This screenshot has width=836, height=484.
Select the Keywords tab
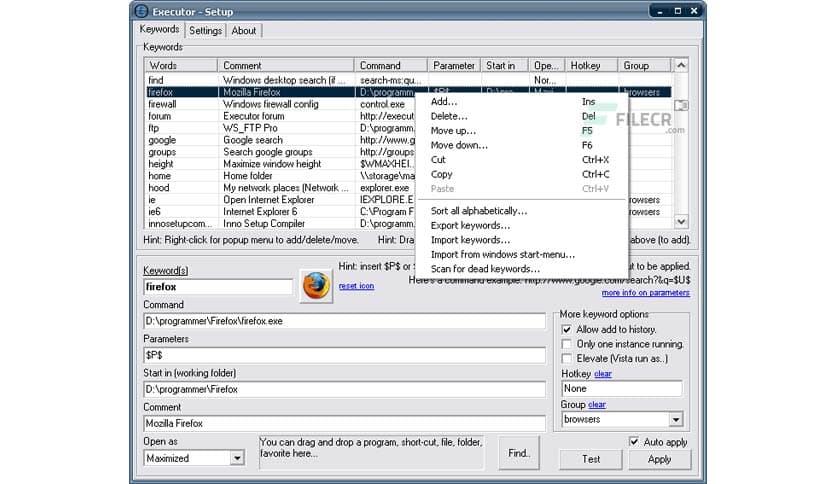click(159, 29)
